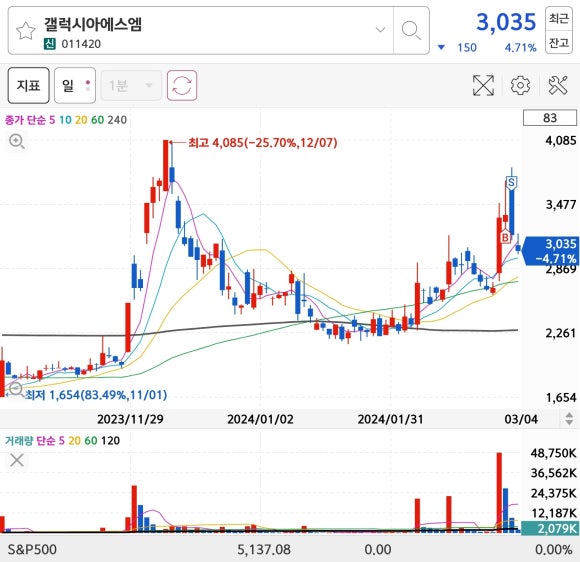Click the B buy marker on chart
The width and height of the screenshot is (580, 562).
(x=505, y=237)
